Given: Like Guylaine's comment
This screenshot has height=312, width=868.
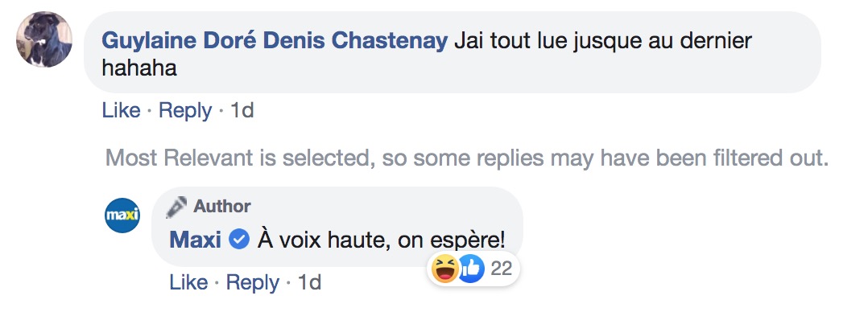Looking at the screenshot, I should click(122, 111).
